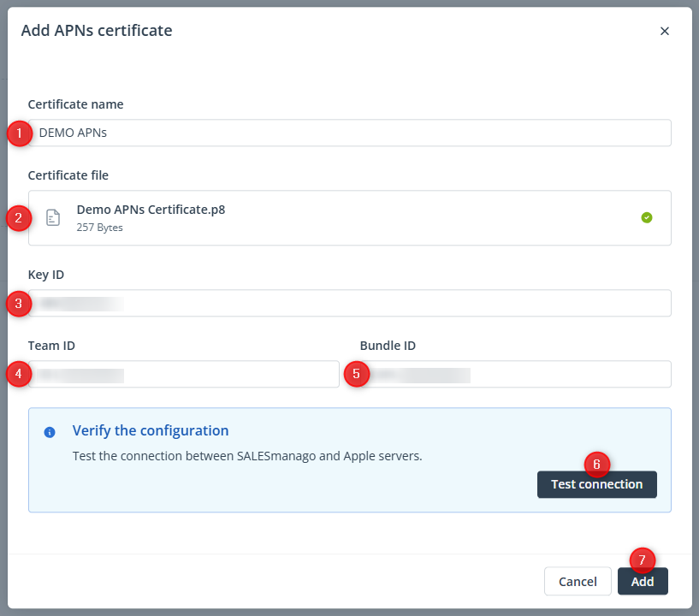Click the Bundle ID label
The height and width of the screenshot is (616, 699).
coord(388,346)
